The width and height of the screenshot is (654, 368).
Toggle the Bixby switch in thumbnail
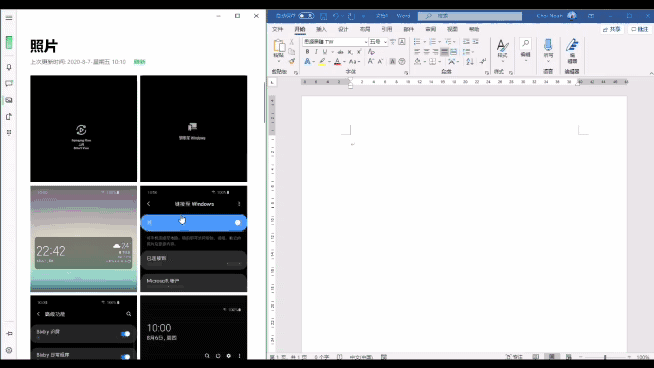point(125,334)
